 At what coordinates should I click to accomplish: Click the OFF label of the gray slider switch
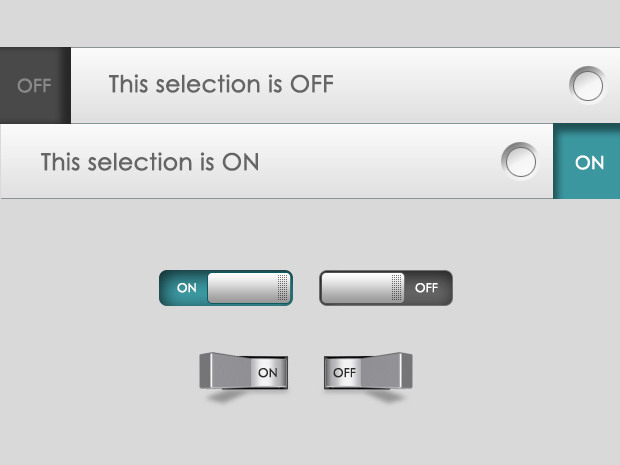(x=427, y=288)
